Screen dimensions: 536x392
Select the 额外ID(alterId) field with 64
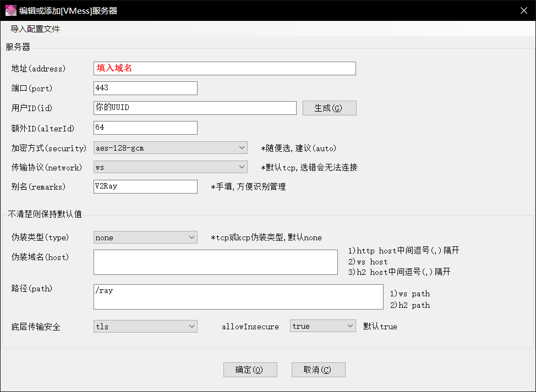pos(145,128)
